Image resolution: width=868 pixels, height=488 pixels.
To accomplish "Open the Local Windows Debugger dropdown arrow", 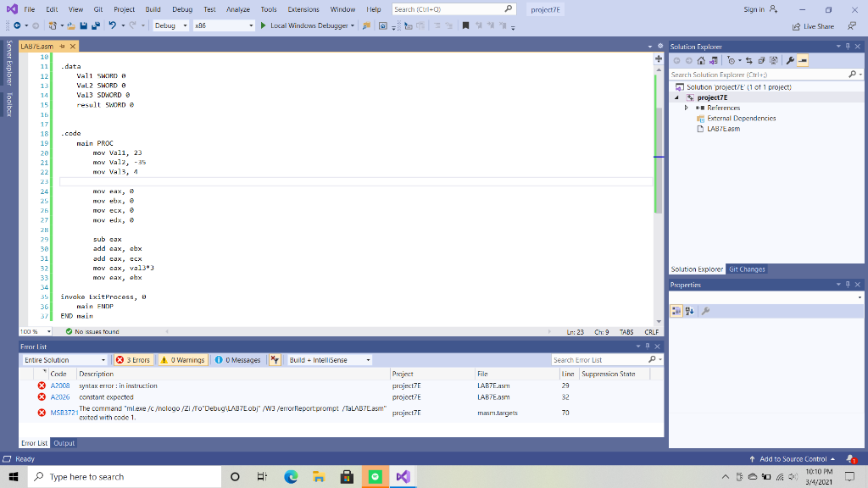I will (x=352, y=25).
